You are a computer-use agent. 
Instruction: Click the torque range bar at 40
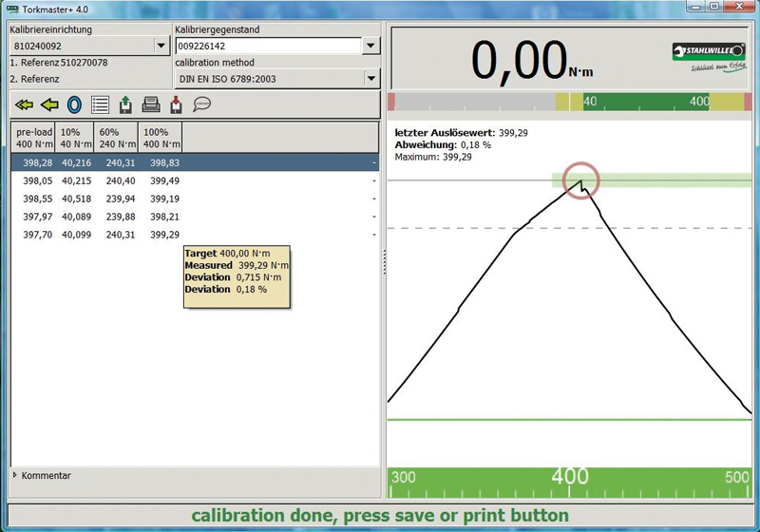(x=589, y=101)
